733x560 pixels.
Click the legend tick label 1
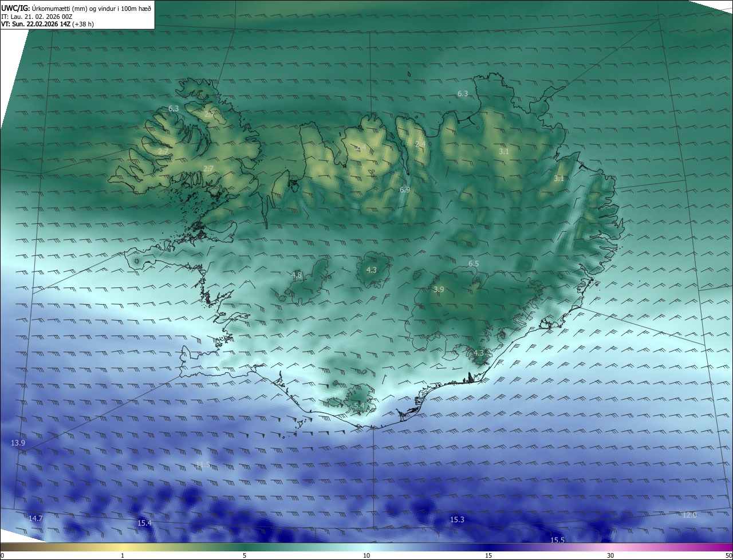[123, 555]
